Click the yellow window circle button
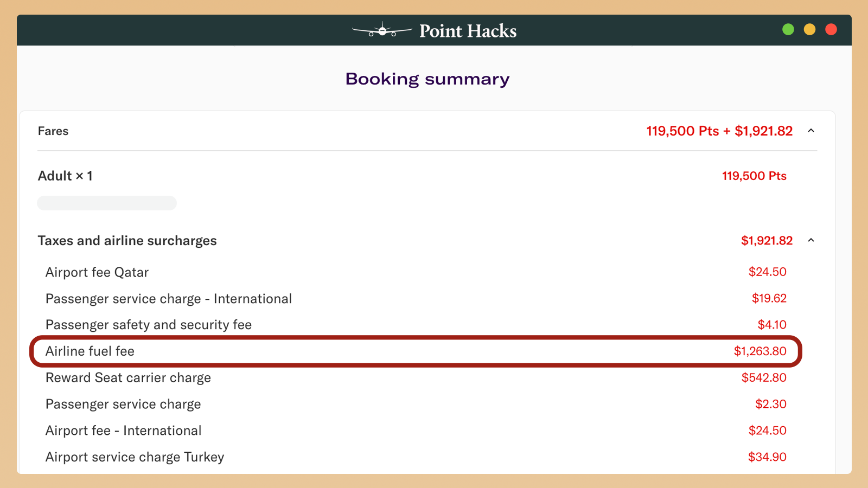The width and height of the screenshot is (868, 488). [x=809, y=29]
